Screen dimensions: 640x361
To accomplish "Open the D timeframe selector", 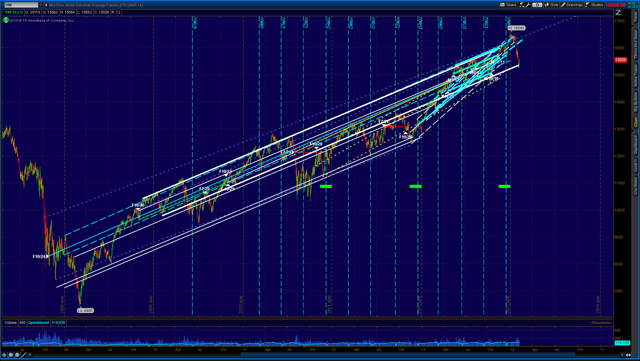I will click(x=537, y=5).
